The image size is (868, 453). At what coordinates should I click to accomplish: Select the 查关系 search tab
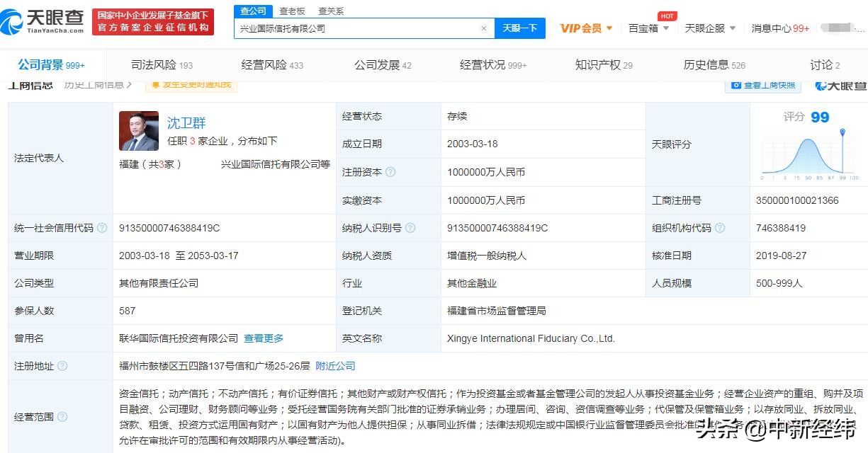tap(331, 11)
